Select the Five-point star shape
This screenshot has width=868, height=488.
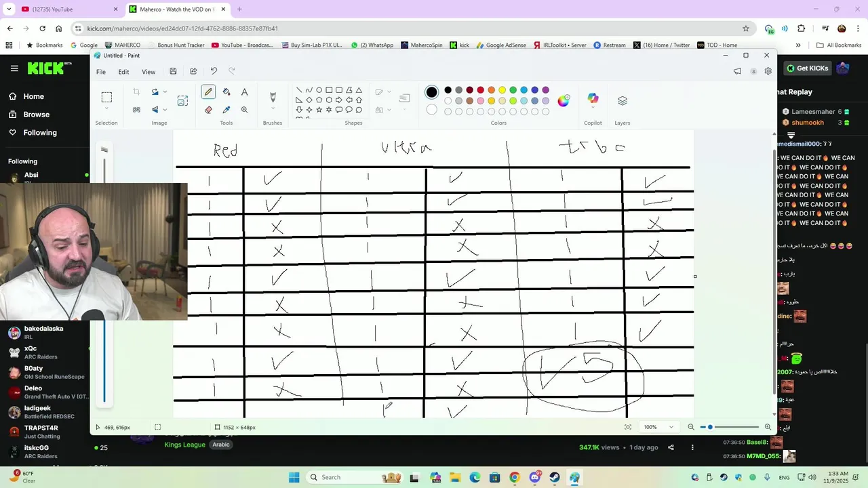[319, 110]
